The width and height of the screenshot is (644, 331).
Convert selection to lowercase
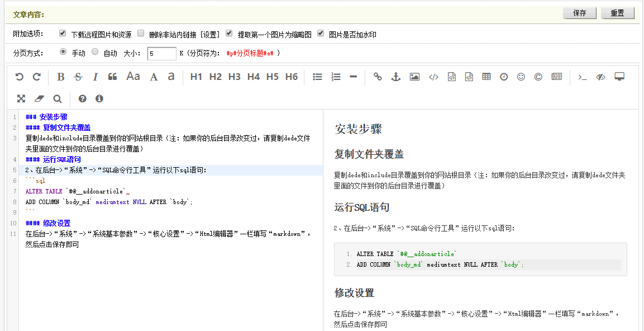click(x=171, y=77)
